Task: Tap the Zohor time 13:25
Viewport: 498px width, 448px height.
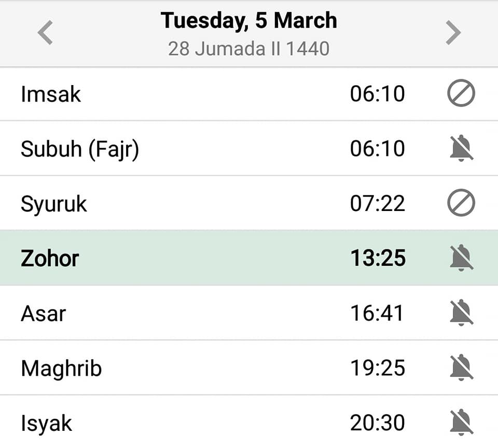Action: [x=378, y=258]
